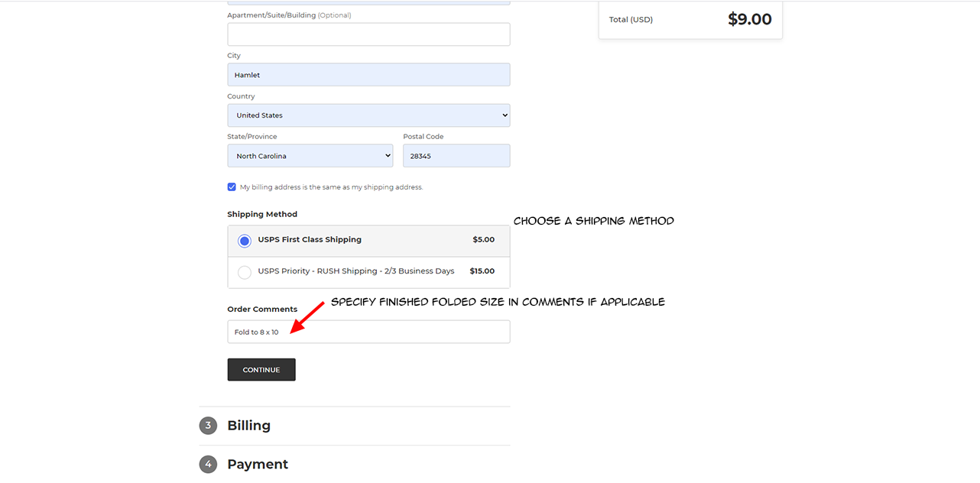Expand the Payment section heading
980x483 pixels.
pos(258,465)
